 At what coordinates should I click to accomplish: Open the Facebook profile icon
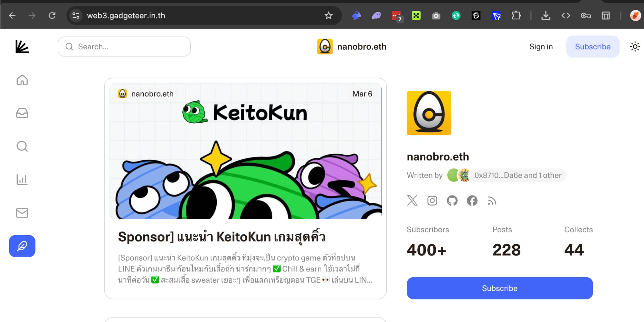click(x=472, y=201)
